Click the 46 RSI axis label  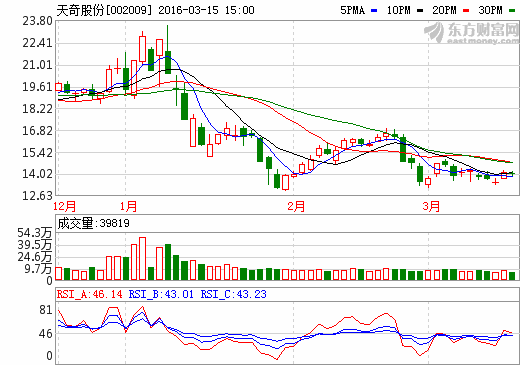pyautogui.click(x=46, y=334)
